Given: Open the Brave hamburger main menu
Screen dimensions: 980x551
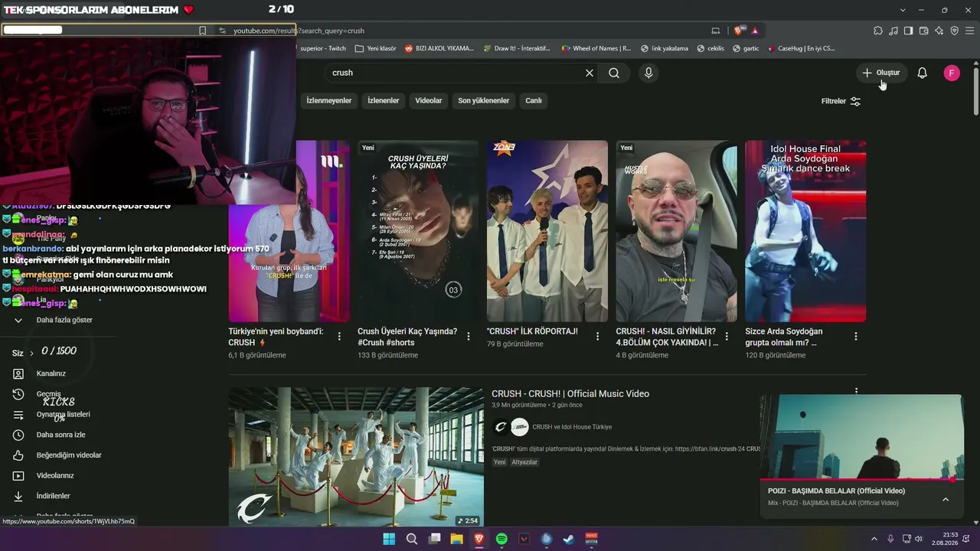Looking at the screenshot, I should (x=969, y=31).
